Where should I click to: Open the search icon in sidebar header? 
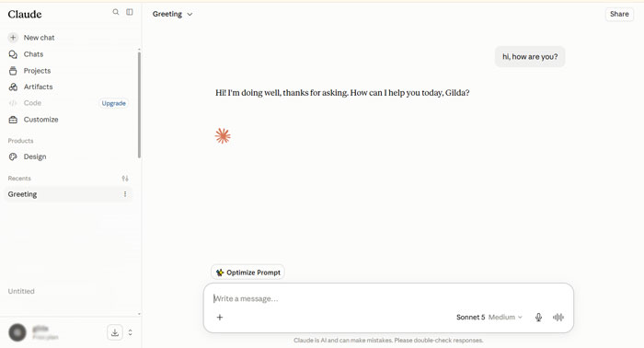(x=116, y=12)
